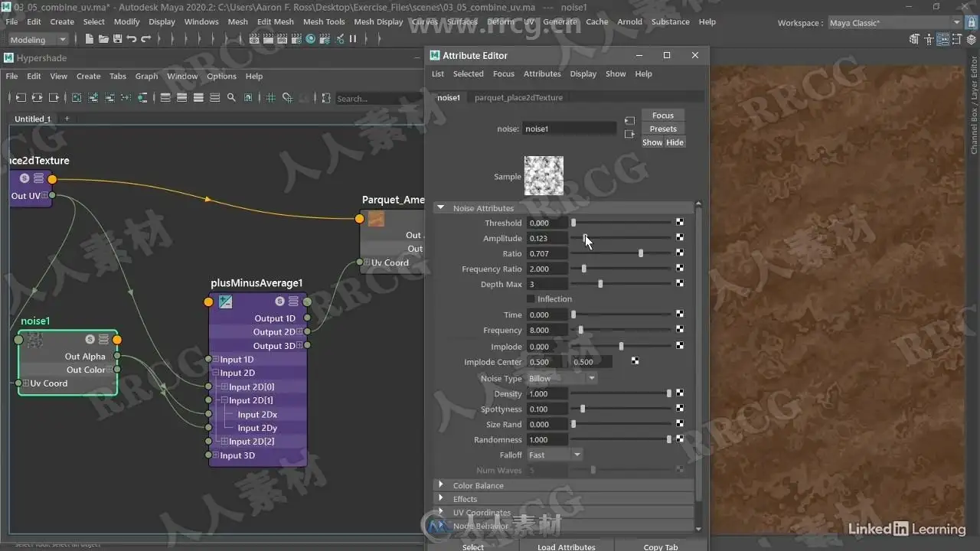Open the Attributes menu in Attribute Editor

542,73
